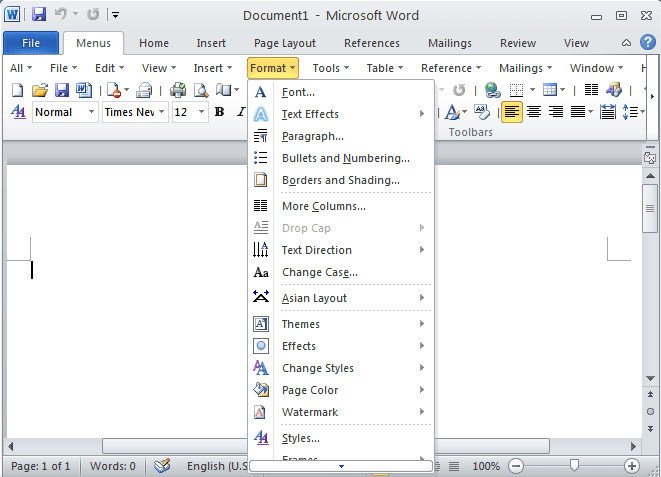The height and width of the screenshot is (477, 661).
Task: Toggle Align Left (highlighted) button
Action: [x=512, y=112]
